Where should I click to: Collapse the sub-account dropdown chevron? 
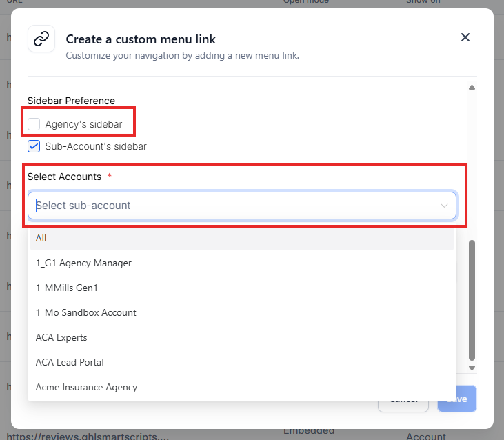click(445, 206)
